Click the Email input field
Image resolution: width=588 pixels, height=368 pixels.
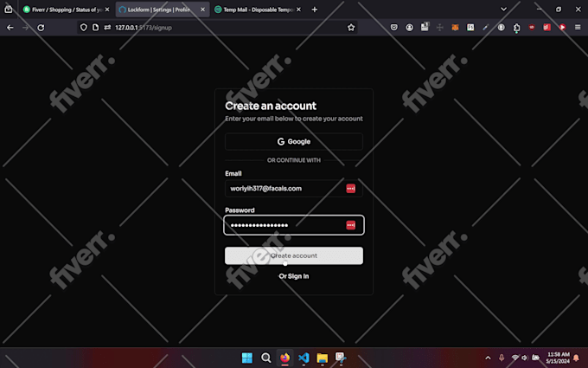pyautogui.click(x=294, y=189)
